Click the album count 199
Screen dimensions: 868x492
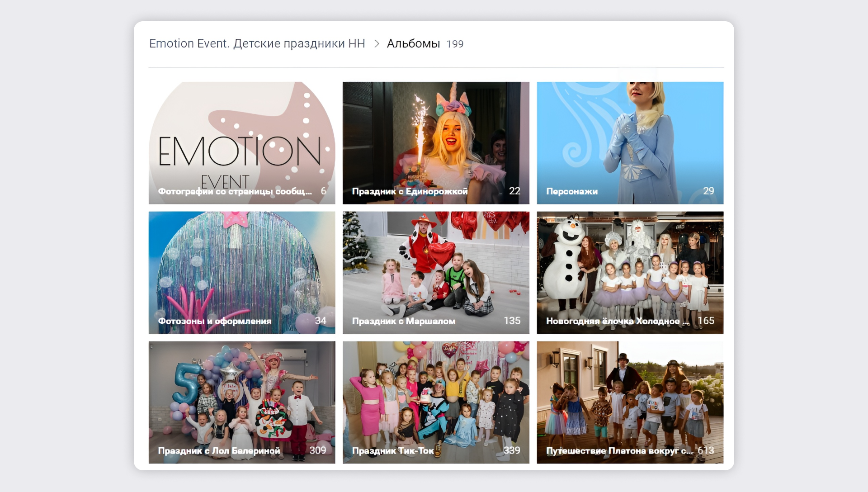[455, 44]
